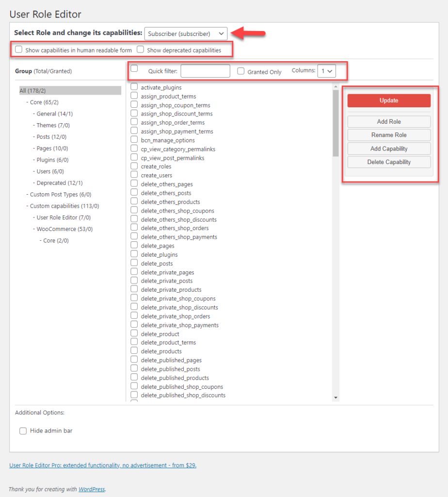Click the delete_pages label
Image resolution: width=448 pixels, height=497 pixels.
[158, 246]
